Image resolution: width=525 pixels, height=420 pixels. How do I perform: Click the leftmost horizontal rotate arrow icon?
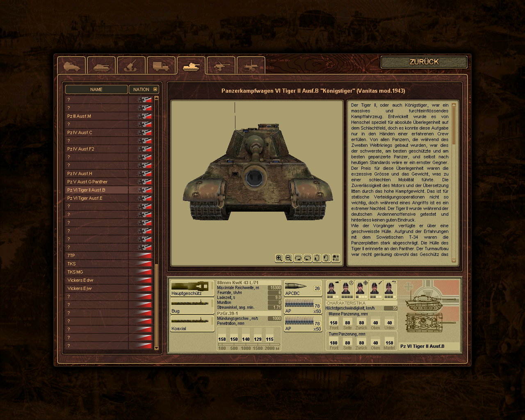pyautogui.click(x=298, y=258)
